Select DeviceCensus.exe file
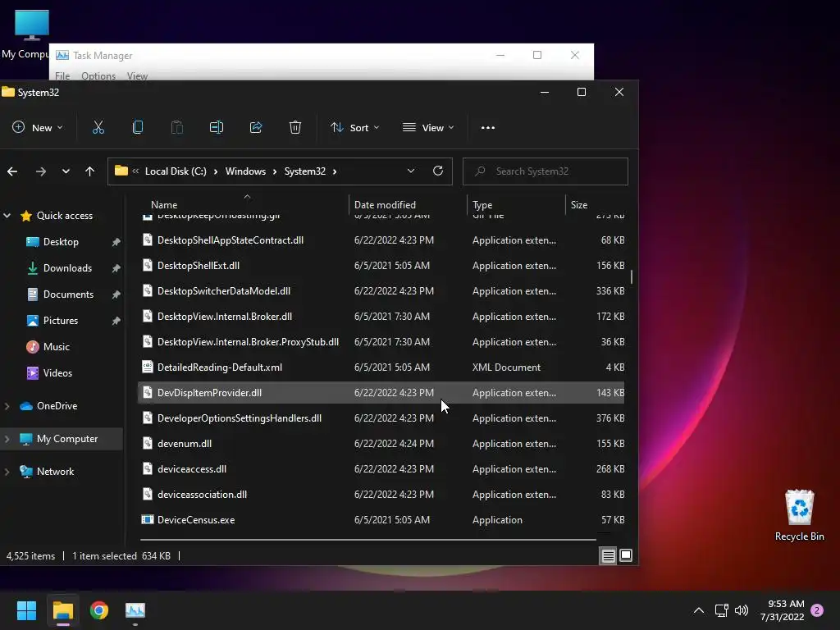Image resolution: width=840 pixels, height=630 pixels. point(381,519)
